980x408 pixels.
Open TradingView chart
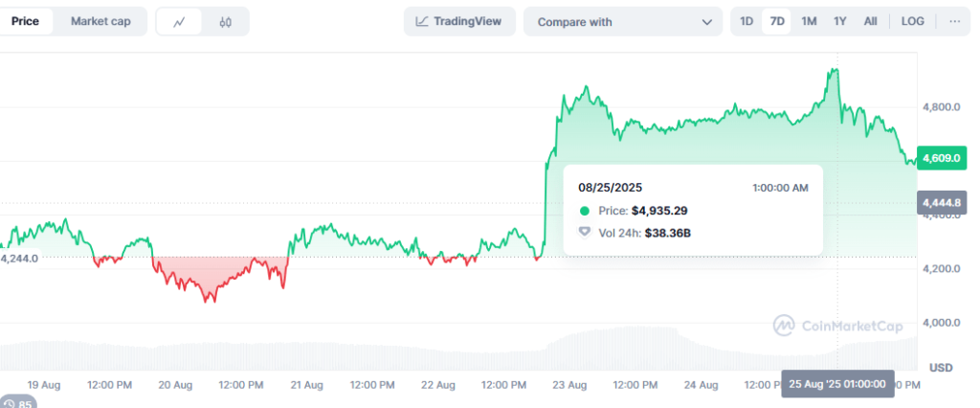459,21
